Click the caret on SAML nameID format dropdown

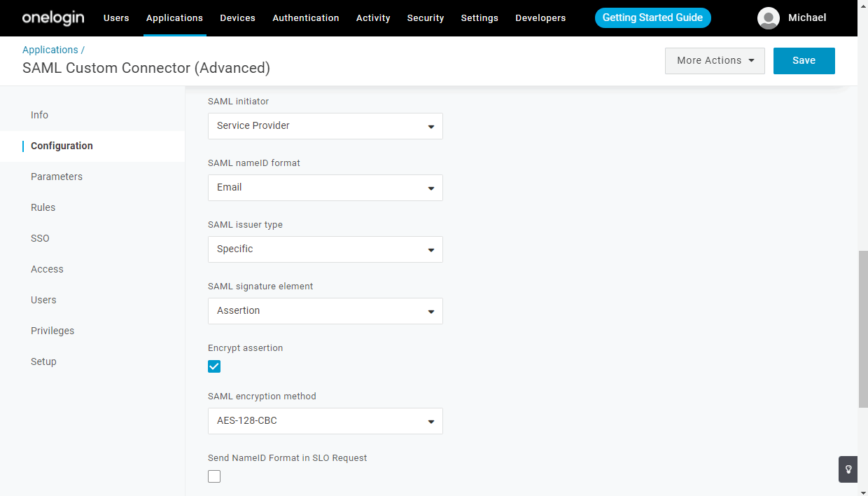coord(430,188)
